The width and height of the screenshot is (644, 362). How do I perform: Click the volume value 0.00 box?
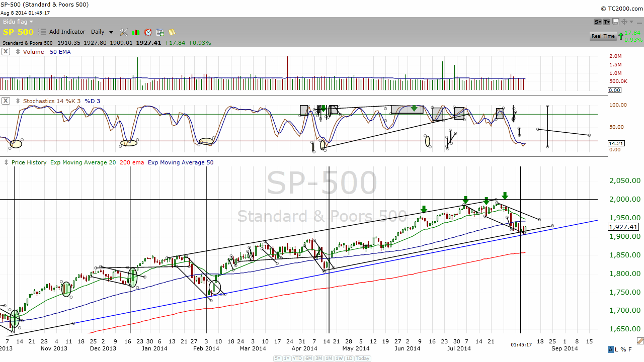click(614, 90)
